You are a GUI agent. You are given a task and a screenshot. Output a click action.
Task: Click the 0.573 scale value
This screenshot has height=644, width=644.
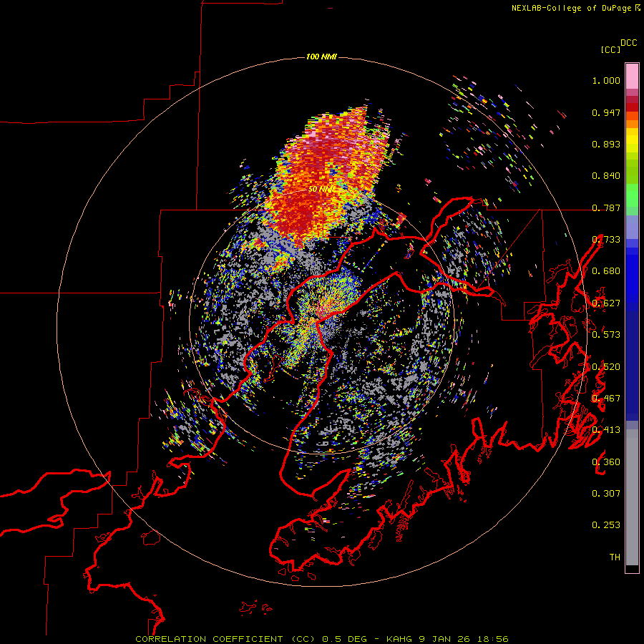coord(606,335)
